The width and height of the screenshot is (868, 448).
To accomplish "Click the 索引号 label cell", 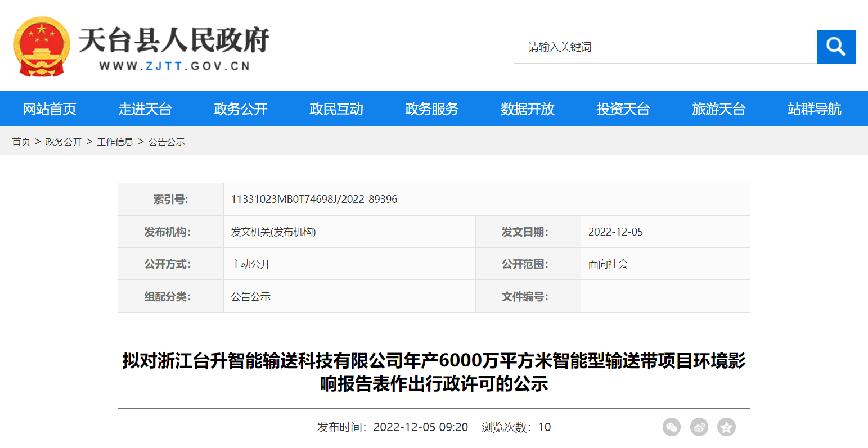I will (x=170, y=199).
